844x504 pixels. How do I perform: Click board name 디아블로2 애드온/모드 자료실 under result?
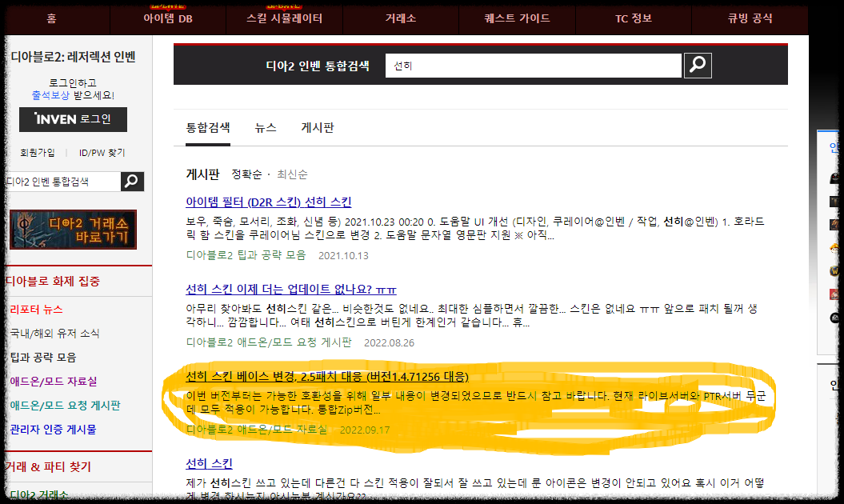[257, 430]
